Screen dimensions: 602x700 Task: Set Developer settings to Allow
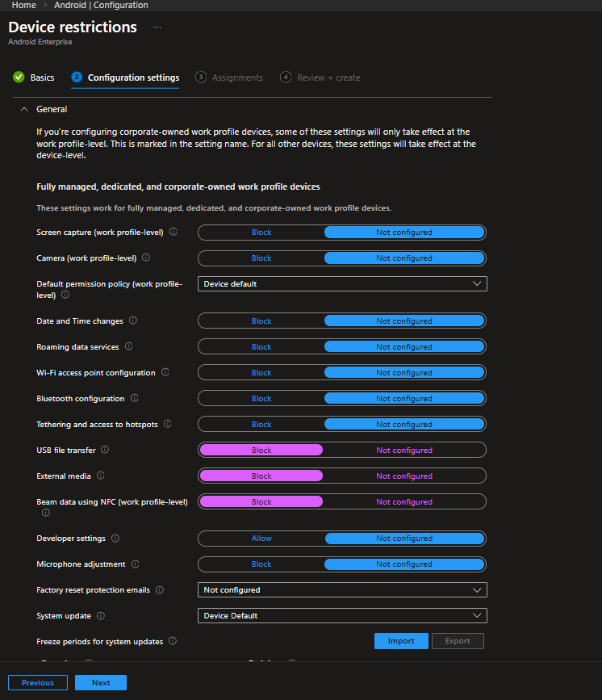coord(261,539)
